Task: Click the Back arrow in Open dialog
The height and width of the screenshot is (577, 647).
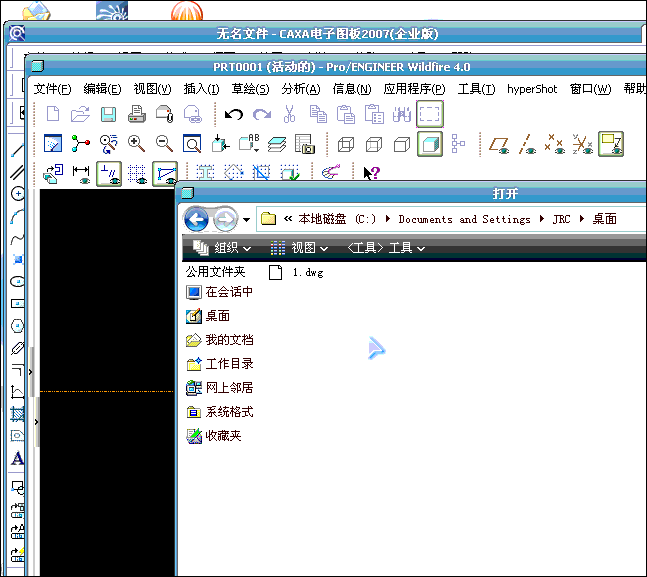Action: [196, 219]
